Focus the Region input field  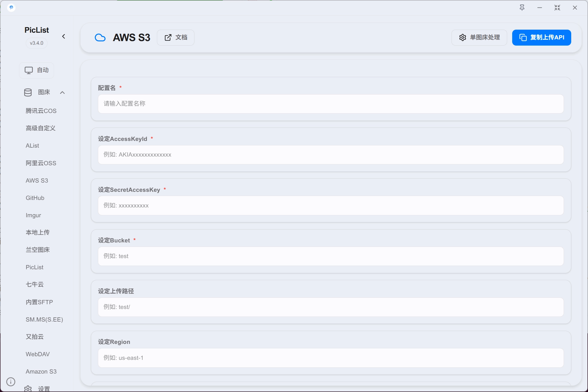tap(331, 358)
